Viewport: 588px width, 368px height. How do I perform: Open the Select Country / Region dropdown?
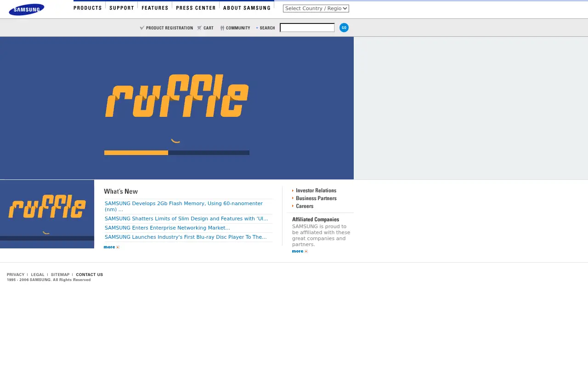pyautogui.click(x=316, y=8)
